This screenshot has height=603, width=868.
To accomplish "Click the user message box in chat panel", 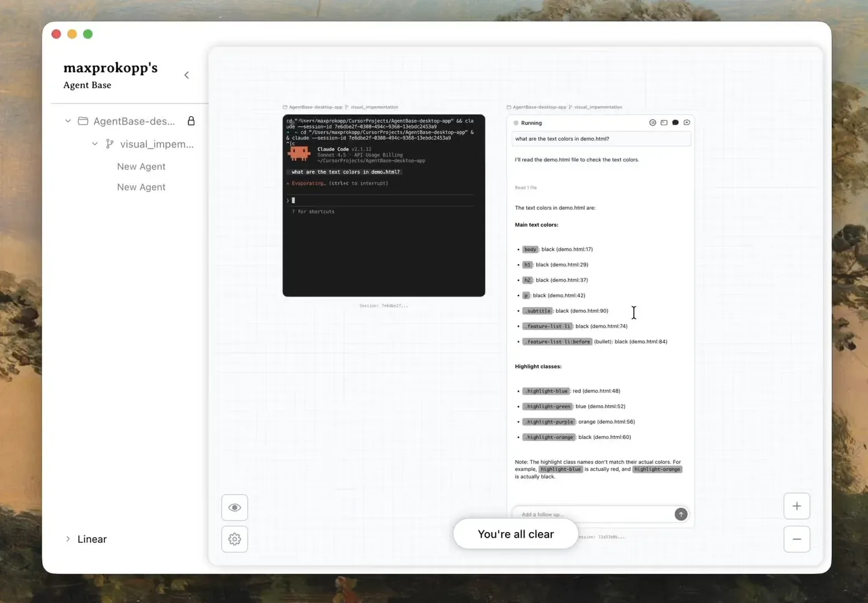I will tap(601, 138).
